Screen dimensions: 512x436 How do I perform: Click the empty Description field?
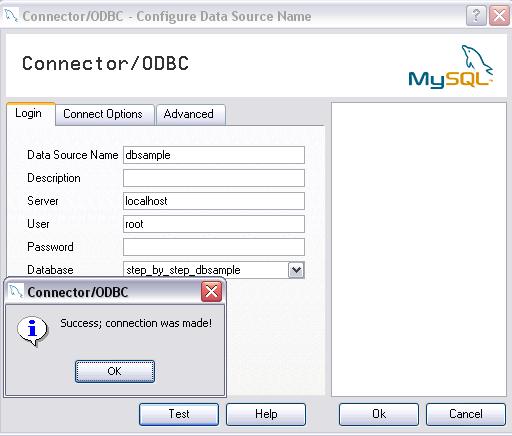[214, 178]
